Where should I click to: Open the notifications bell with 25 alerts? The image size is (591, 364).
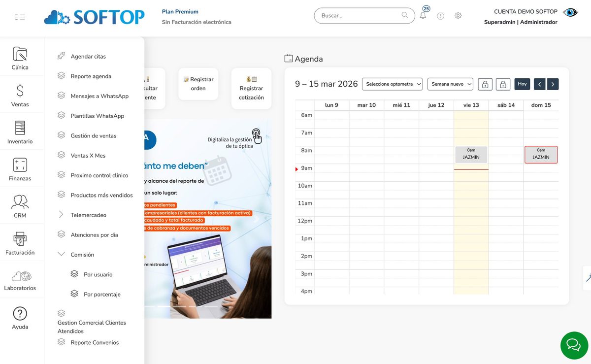pos(423,15)
